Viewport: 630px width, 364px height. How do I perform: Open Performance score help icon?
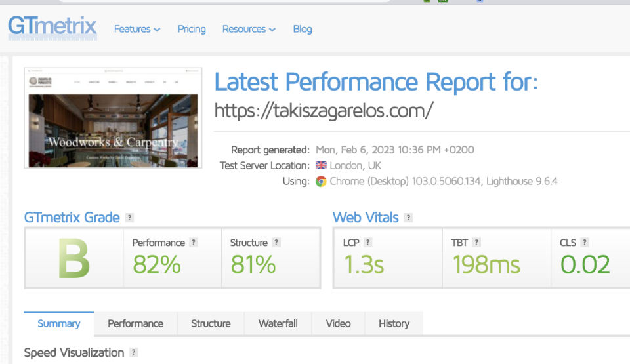pos(194,242)
